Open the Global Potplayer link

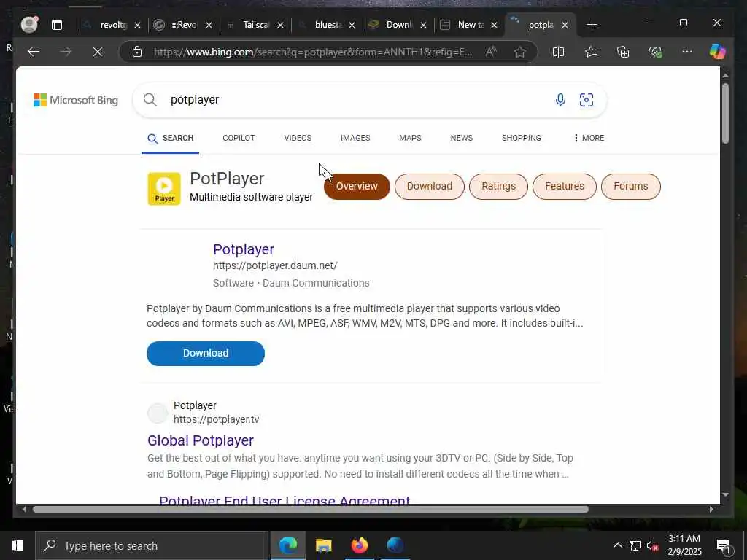click(200, 440)
